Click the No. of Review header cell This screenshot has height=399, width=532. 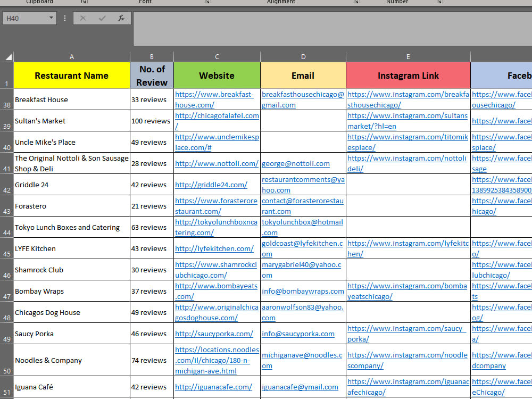[152, 76]
